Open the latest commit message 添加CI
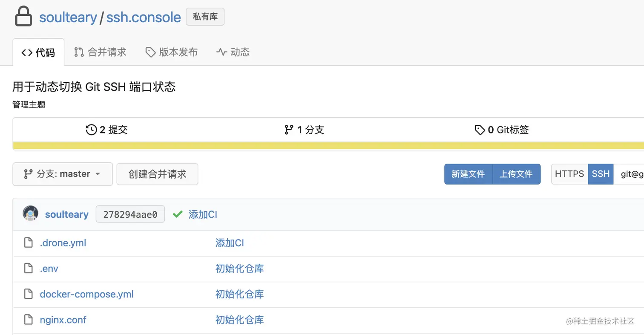The image size is (644, 335). tap(203, 214)
